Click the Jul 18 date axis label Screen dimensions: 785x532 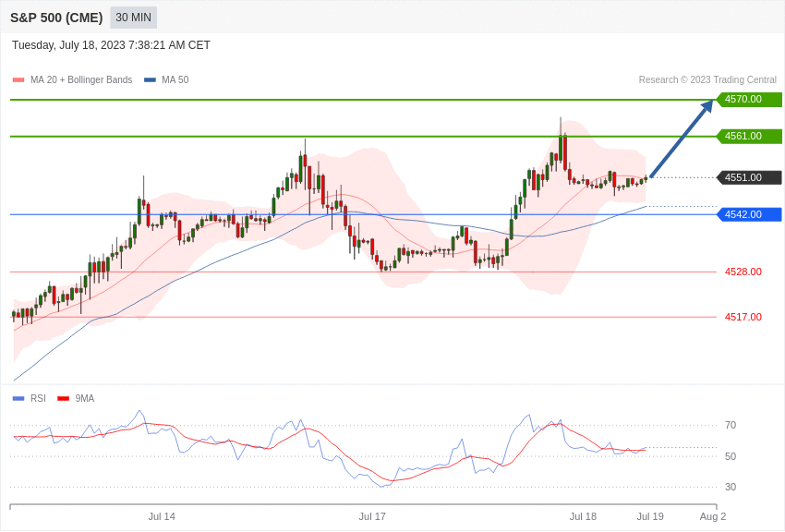click(583, 516)
